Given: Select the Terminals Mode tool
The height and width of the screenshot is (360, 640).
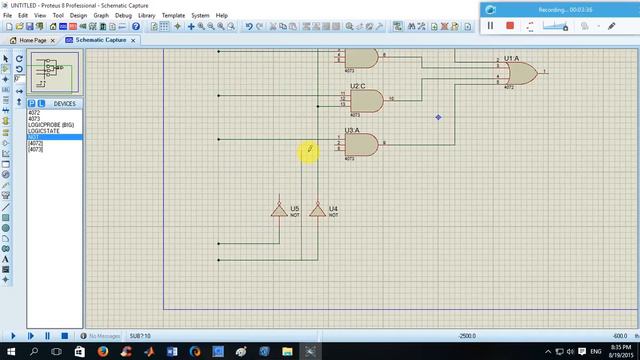Looking at the screenshot, I should 6,133.
